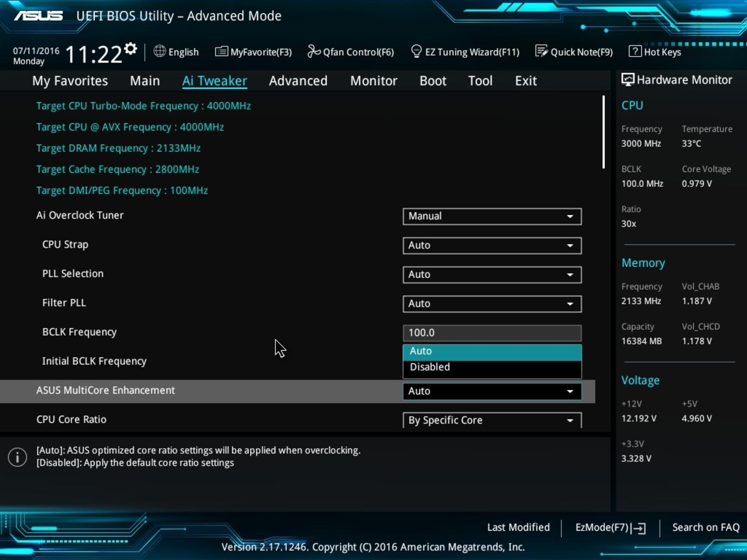Show the Hot Keys list label

coord(662,52)
